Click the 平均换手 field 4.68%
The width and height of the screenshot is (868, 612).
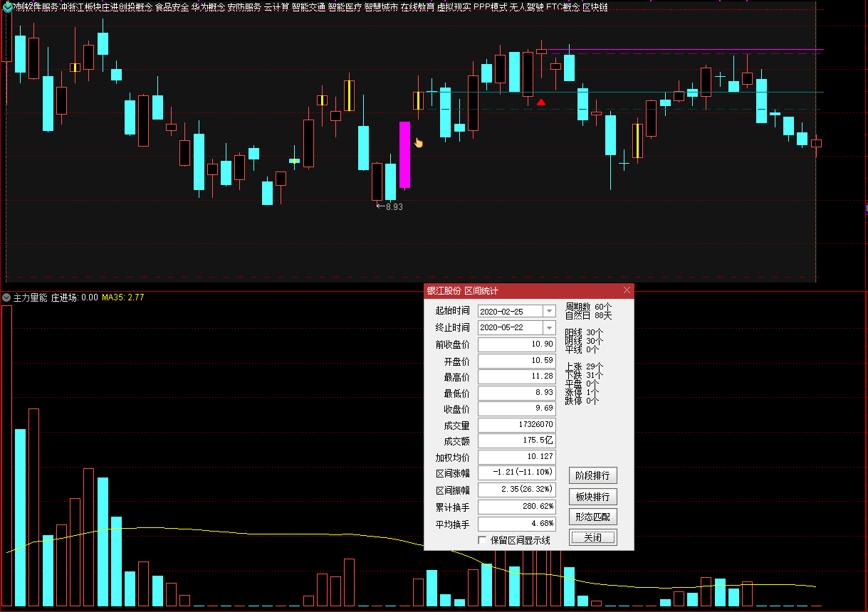pyautogui.click(x=517, y=524)
